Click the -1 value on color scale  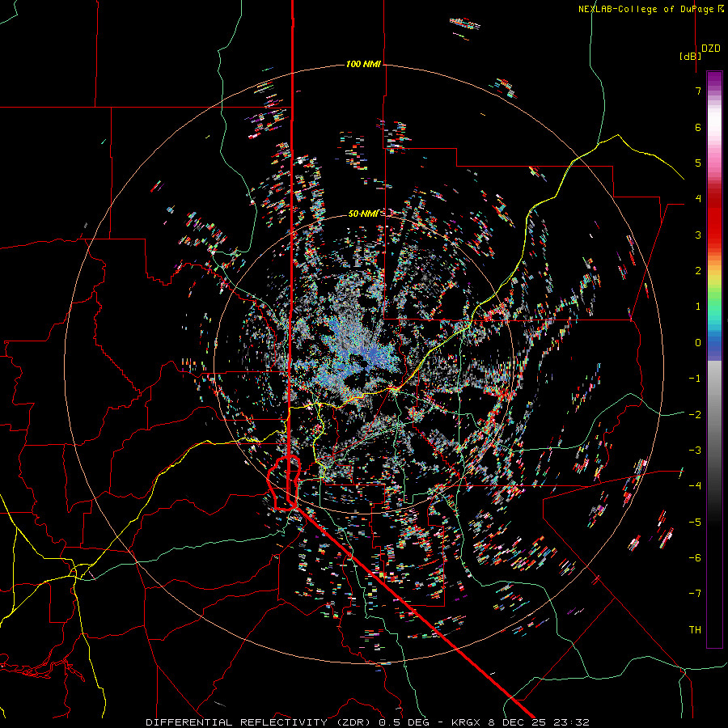point(695,379)
